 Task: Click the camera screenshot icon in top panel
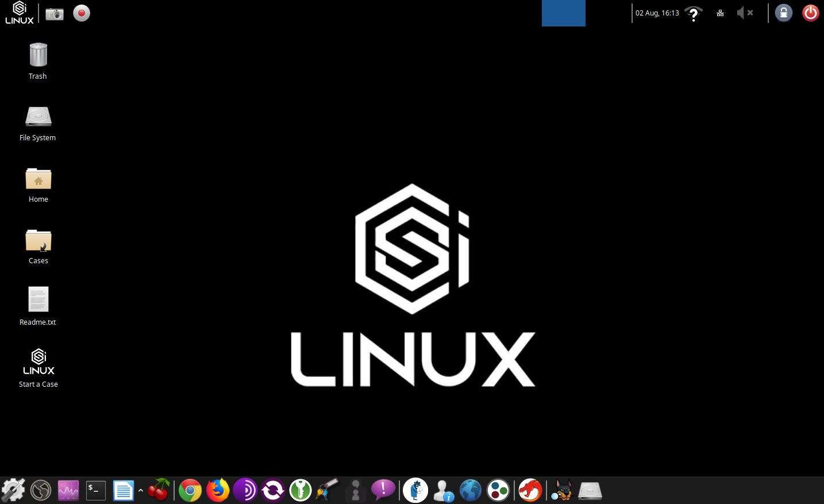point(55,13)
